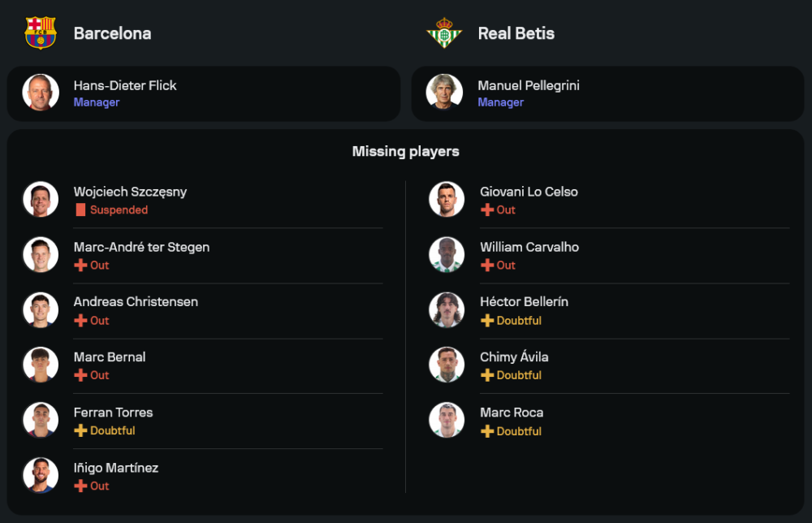Select William Carvalho's player avatar

pos(447,254)
